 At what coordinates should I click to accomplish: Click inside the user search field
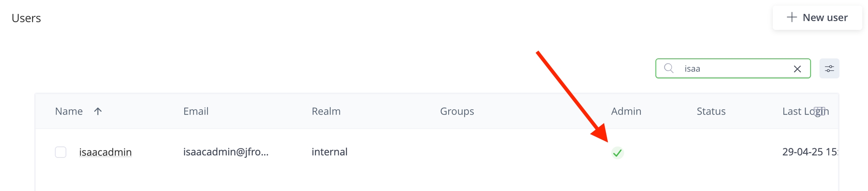[x=735, y=69]
